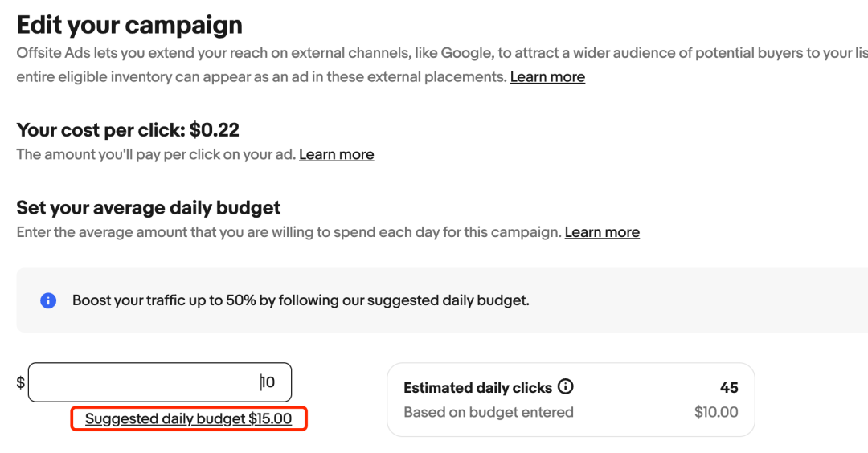Click Set your average daily budget heading
This screenshot has height=453, width=868.
149,208
